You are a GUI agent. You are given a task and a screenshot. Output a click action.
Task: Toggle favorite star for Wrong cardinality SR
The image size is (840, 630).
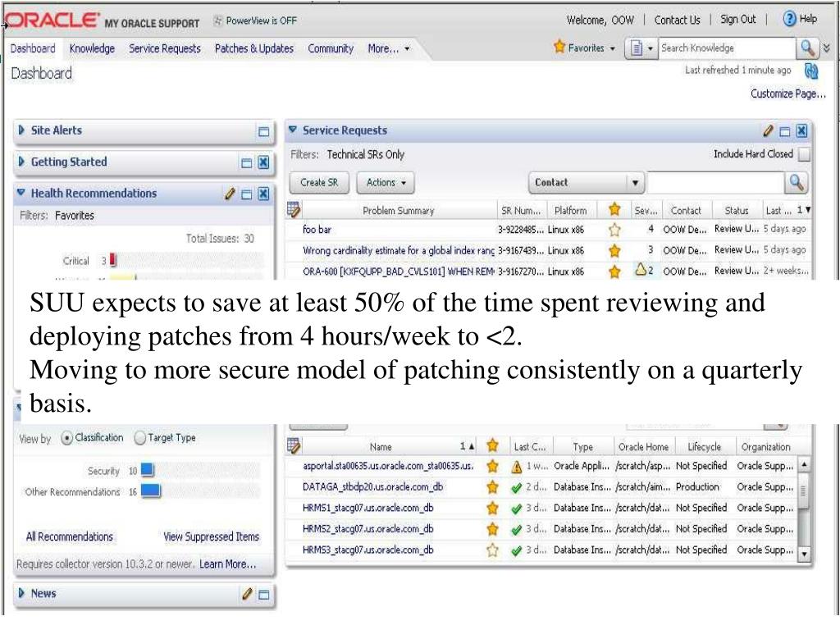614,250
